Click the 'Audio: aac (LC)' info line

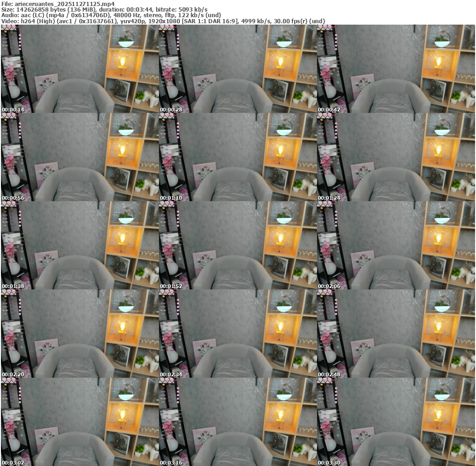click(111, 15)
